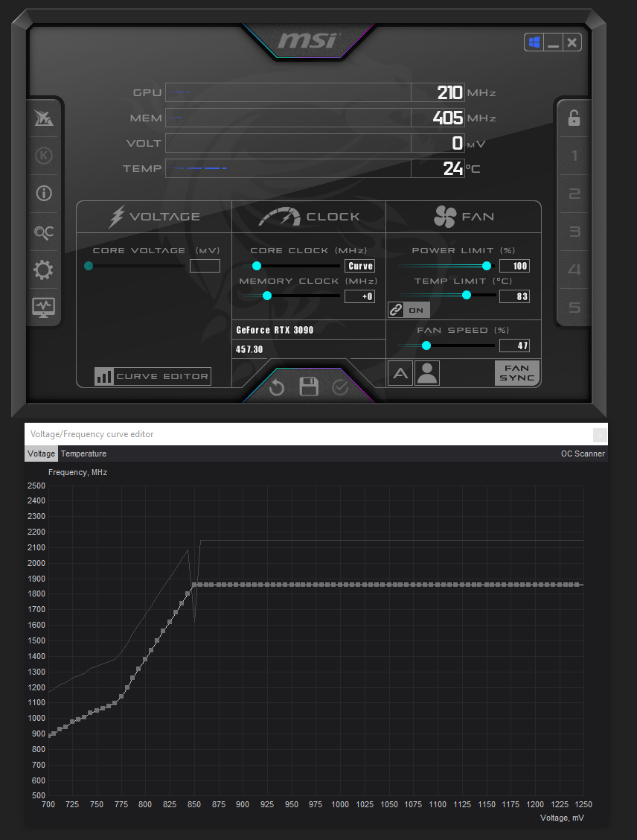
Task: Click the core clock slider handle
Action: coord(257,266)
